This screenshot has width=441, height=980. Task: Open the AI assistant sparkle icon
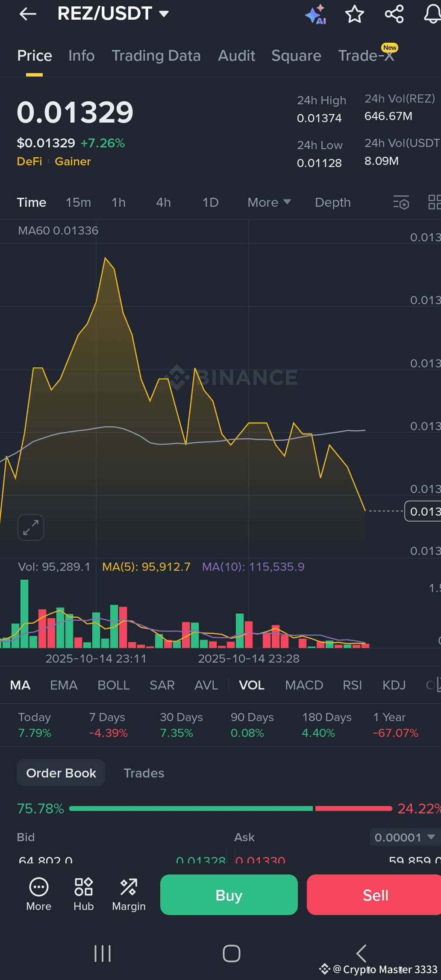tap(315, 15)
